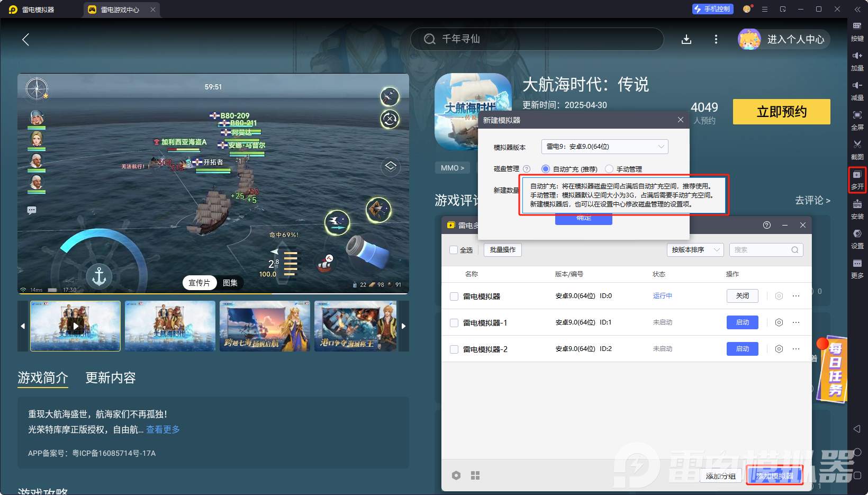Click the fullscreen (全屏) sidebar icon
The image size is (868, 495).
(857, 119)
